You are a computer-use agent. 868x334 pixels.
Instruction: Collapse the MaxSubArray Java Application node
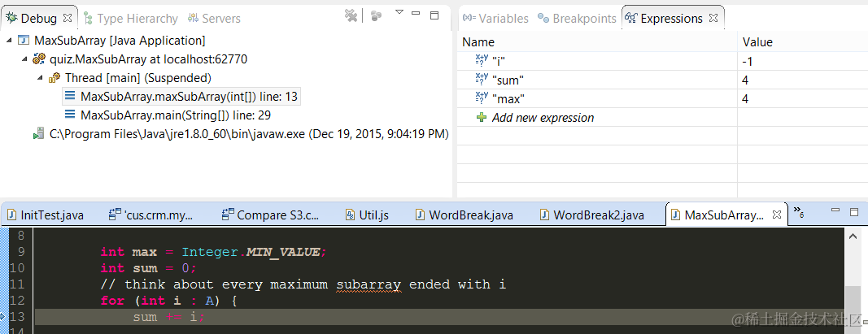[10, 41]
